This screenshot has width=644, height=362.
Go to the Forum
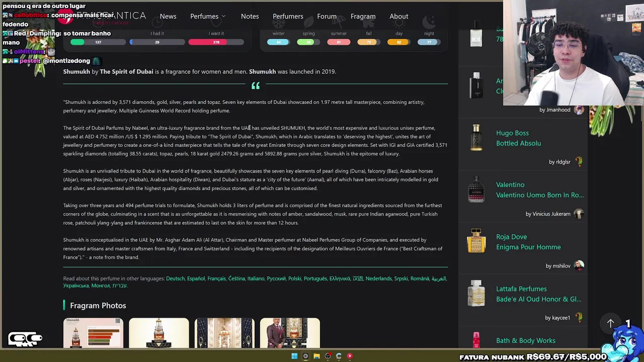pos(327,16)
